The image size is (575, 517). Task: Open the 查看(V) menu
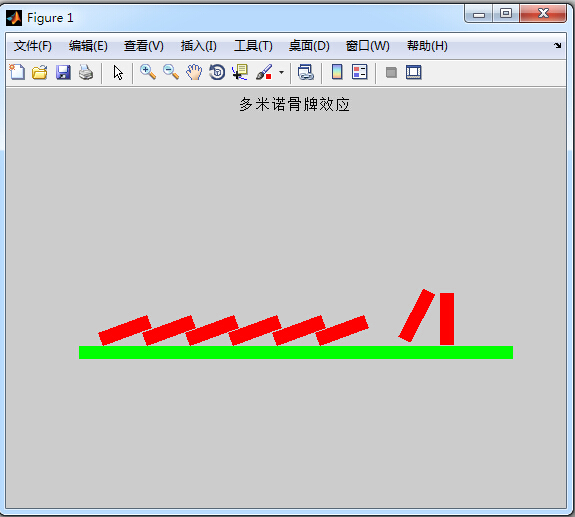[143, 46]
